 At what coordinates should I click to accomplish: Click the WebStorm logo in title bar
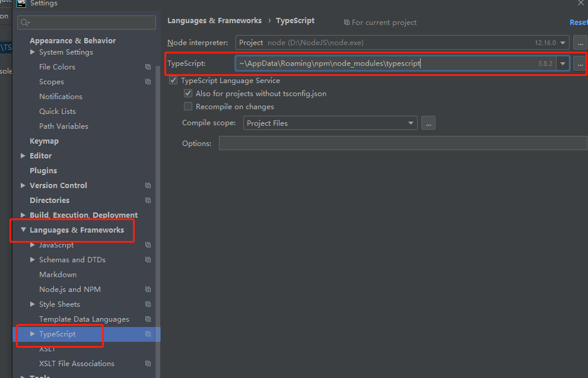tap(21, 3)
